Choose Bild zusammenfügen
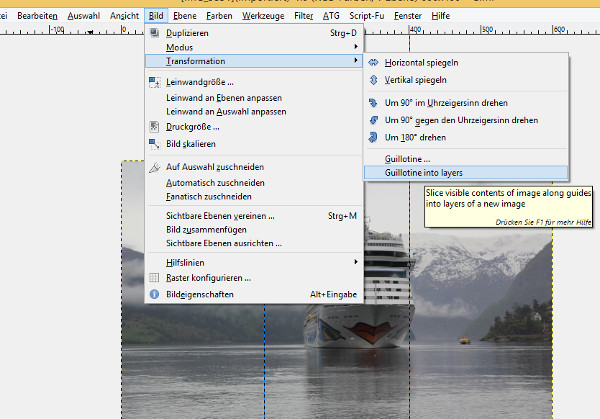This screenshot has width=600, height=419. [x=254, y=230]
